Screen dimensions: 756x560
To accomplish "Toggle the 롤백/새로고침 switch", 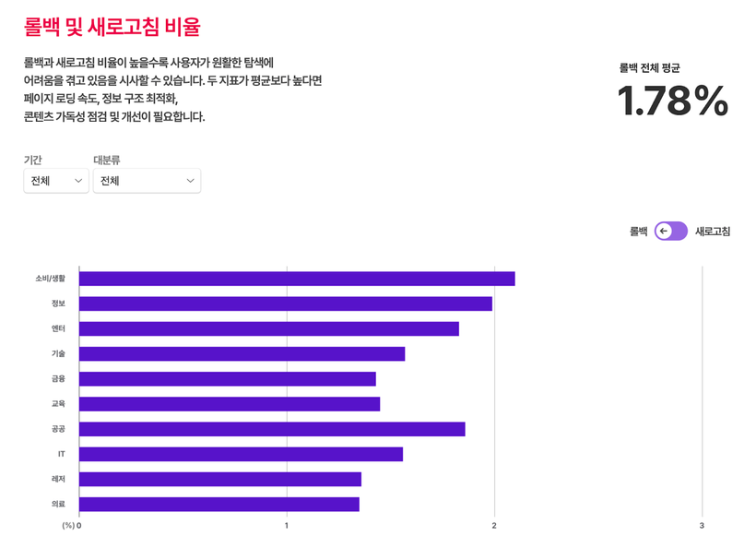I will click(x=670, y=232).
